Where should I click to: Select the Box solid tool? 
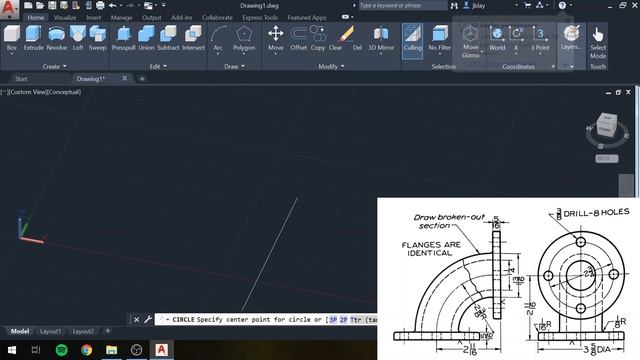pos(12,38)
